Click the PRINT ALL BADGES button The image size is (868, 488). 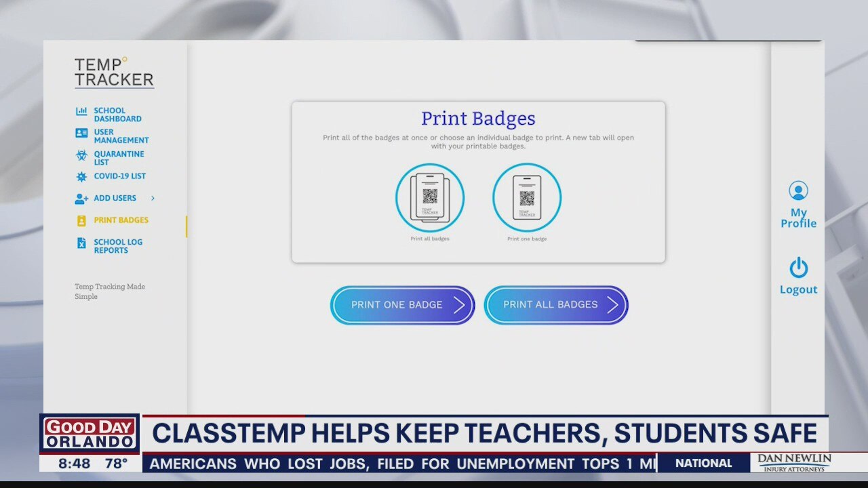(556, 305)
